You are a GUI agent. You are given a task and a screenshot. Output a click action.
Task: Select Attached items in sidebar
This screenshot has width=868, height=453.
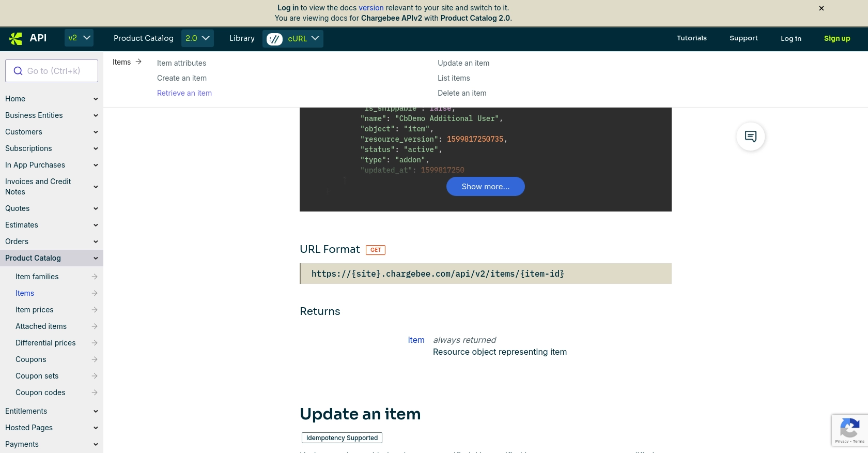[41, 326]
